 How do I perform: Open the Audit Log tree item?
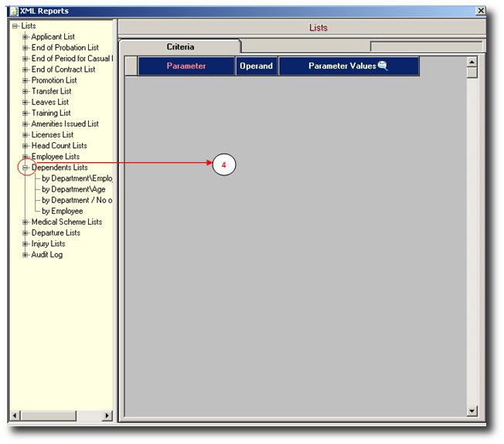(46, 255)
